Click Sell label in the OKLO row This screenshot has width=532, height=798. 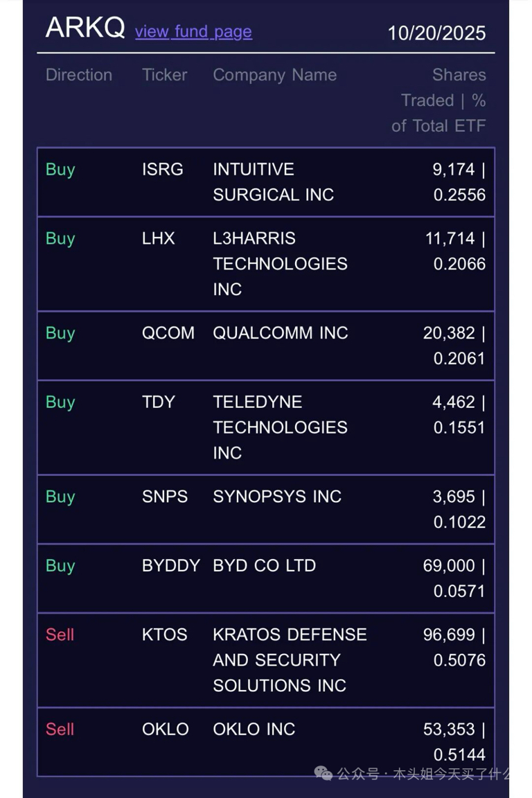pyautogui.click(x=60, y=729)
